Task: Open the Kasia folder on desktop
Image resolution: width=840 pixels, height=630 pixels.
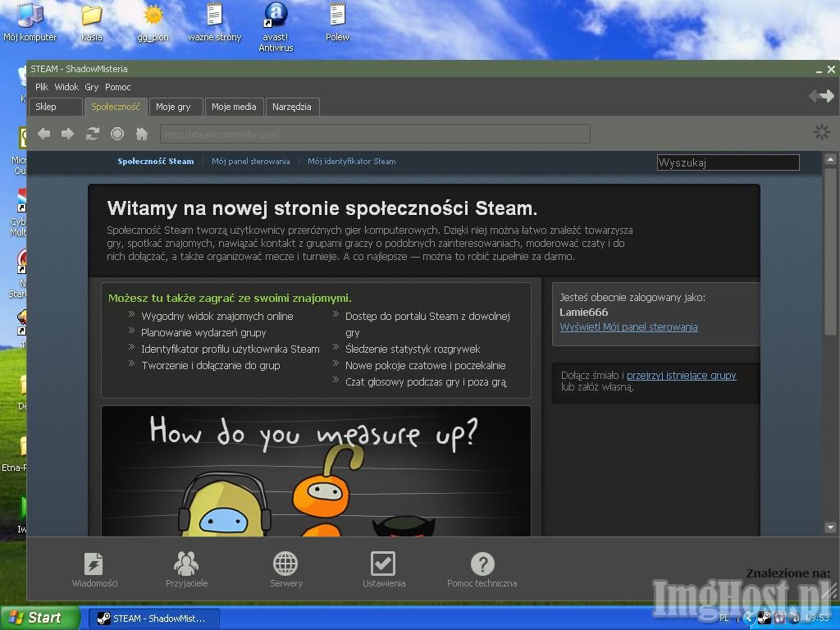Action: [92, 22]
